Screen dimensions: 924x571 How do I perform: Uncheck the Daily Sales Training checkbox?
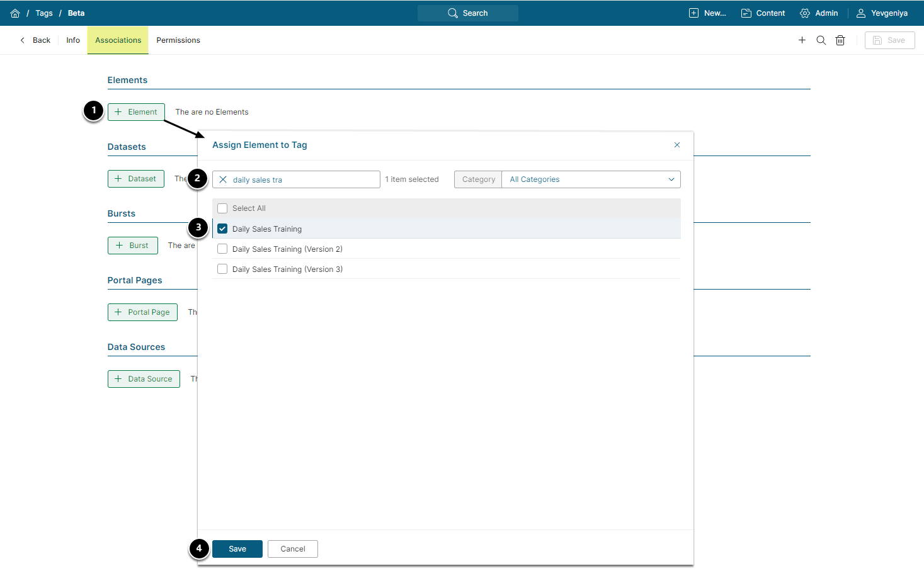coord(222,229)
